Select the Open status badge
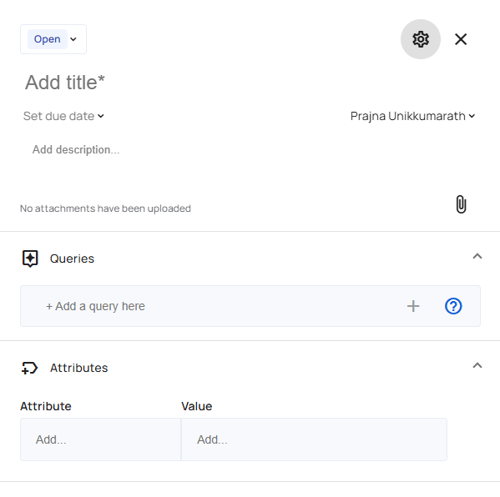The width and height of the screenshot is (500, 497). point(47,39)
